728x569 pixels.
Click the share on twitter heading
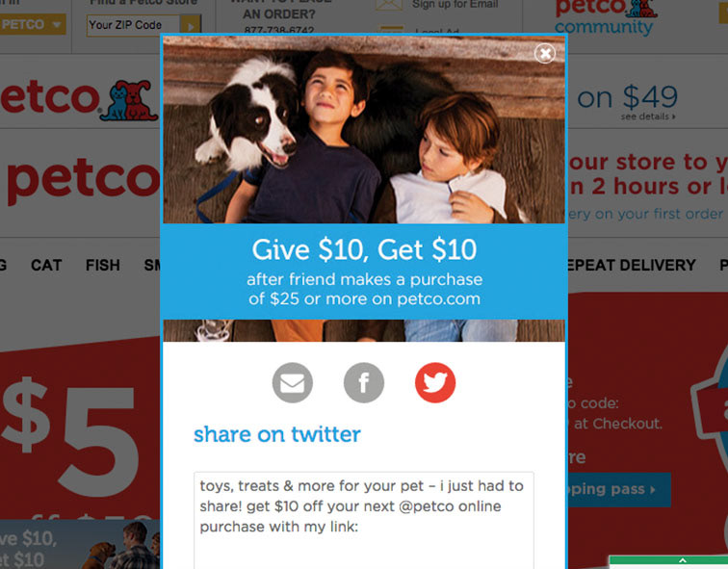(x=277, y=434)
